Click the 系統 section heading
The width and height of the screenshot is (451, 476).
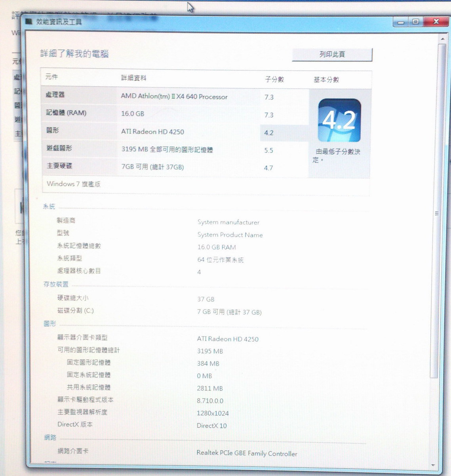[x=49, y=206]
